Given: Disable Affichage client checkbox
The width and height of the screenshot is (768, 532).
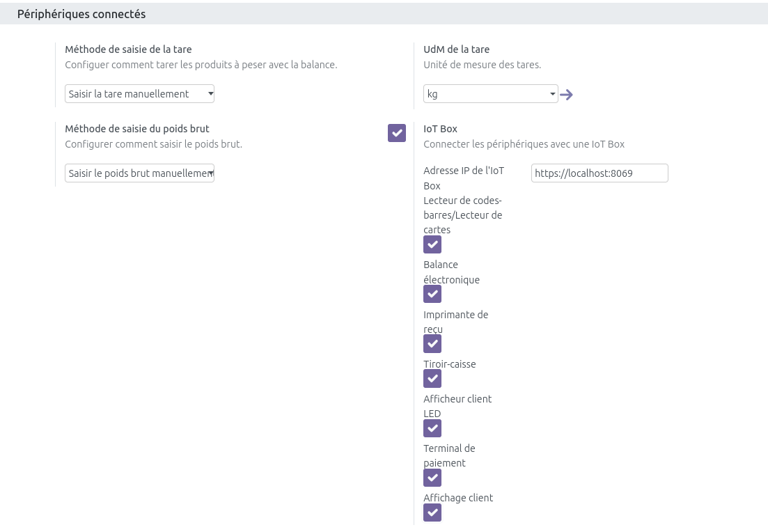Looking at the screenshot, I should [432, 513].
